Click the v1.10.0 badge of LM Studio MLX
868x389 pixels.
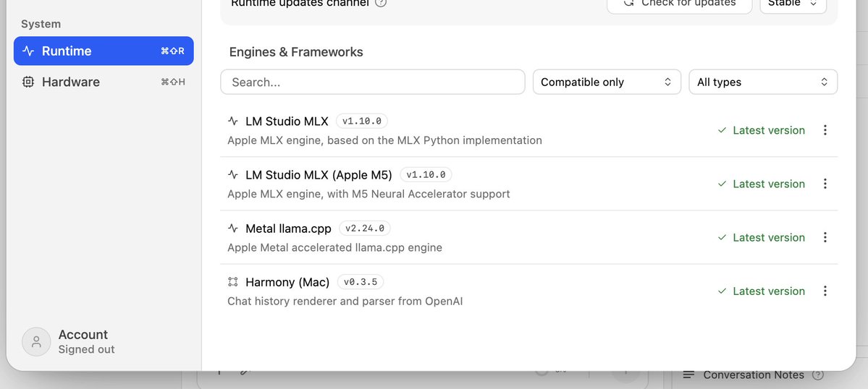362,121
